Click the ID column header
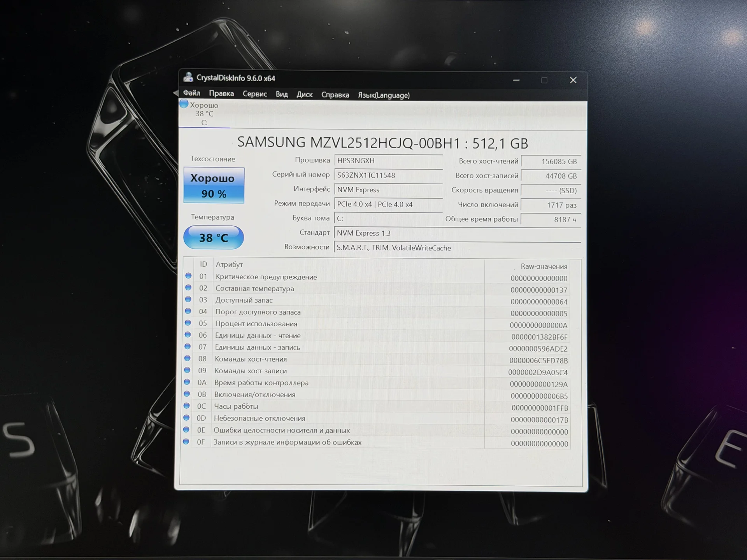Image resolution: width=747 pixels, height=560 pixels. (203, 264)
